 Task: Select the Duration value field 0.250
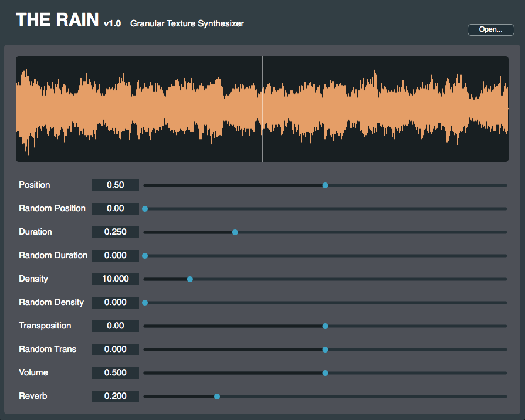tap(116, 232)
